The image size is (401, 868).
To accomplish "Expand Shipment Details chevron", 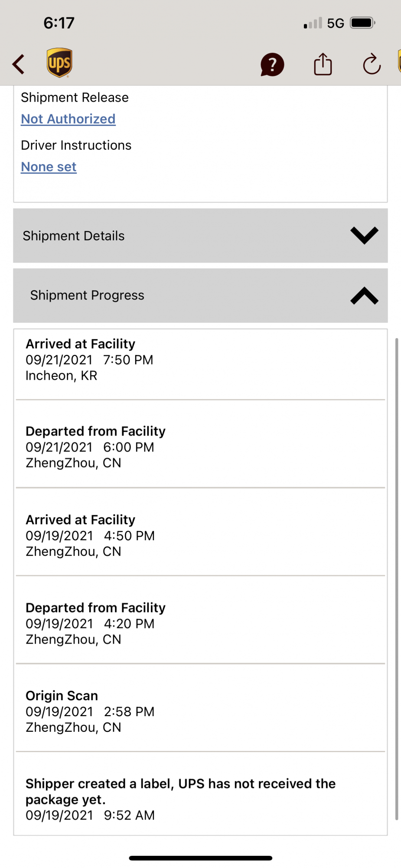I will [x=364, y=236].
